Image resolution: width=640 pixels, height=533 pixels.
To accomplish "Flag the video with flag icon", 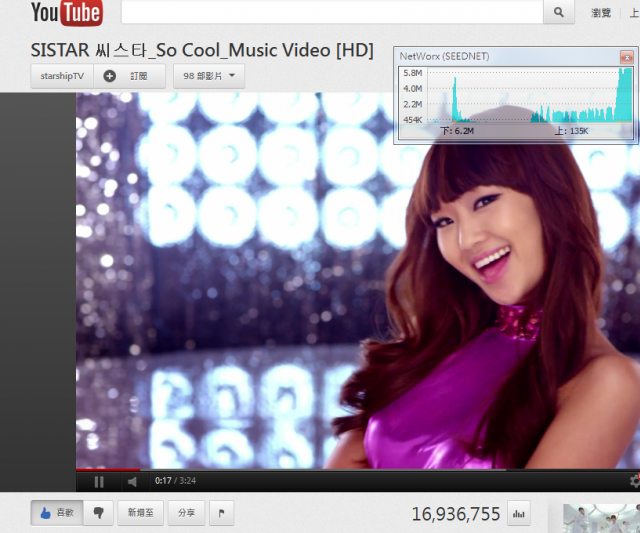I will tap(222, 513).
